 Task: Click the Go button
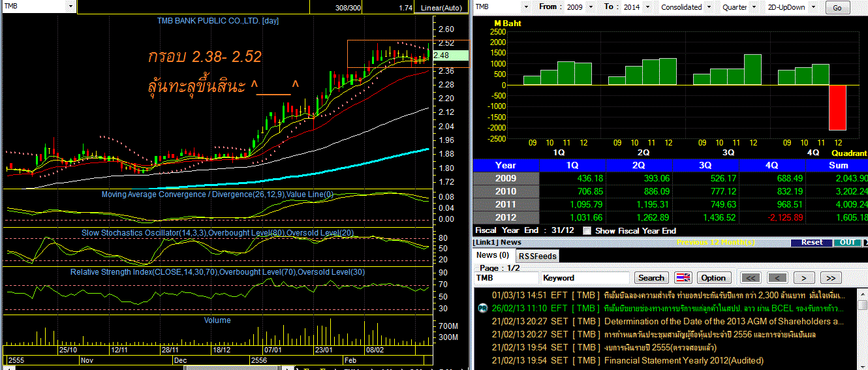pos(837,8)
